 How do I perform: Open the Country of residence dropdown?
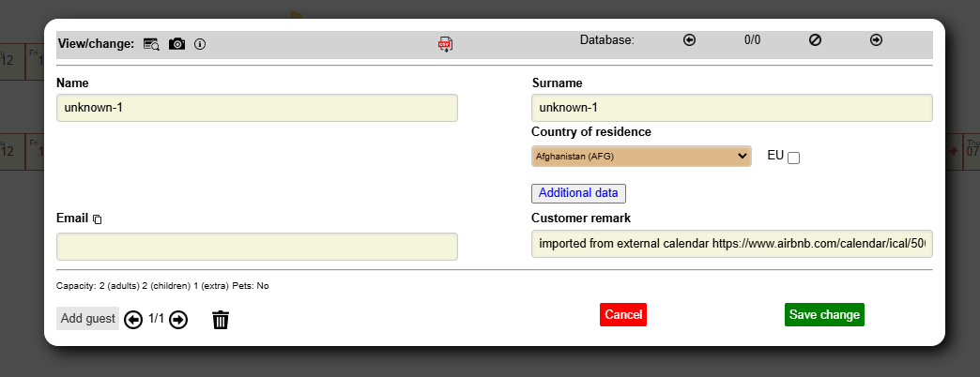[x=641, y=156]
